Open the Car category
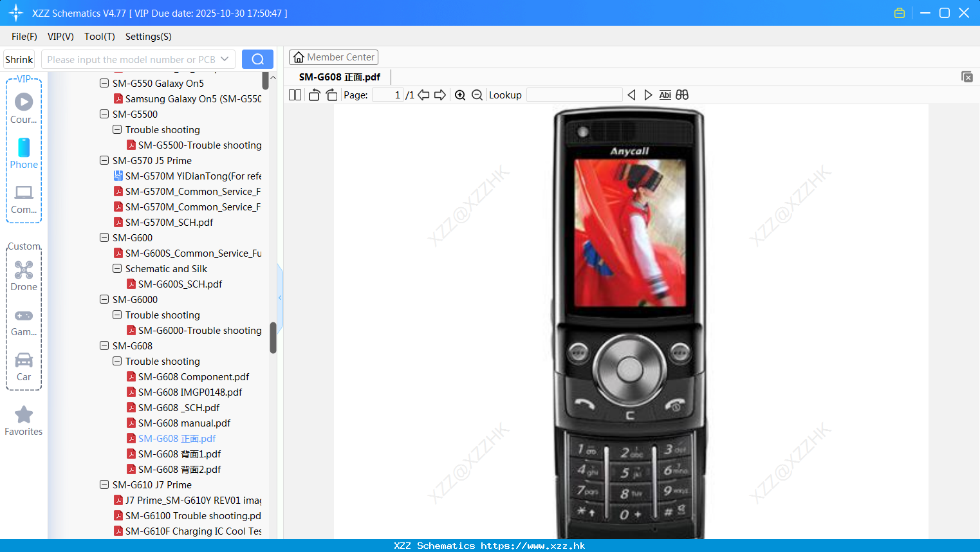This screenshot has width=980, height=552. (24, 367)
